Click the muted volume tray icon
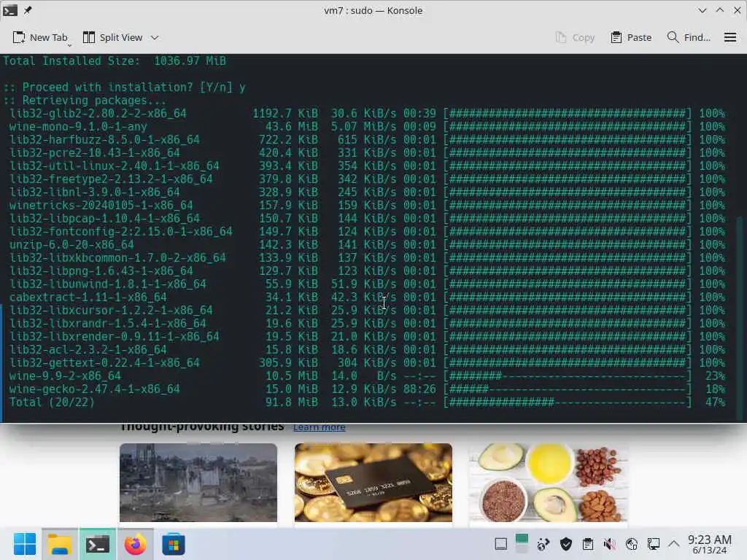This screenshot has width=747, height=560. point(609,544)
